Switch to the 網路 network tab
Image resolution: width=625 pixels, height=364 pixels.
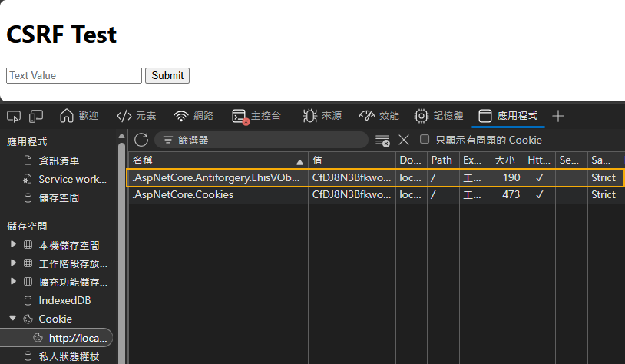193,116
